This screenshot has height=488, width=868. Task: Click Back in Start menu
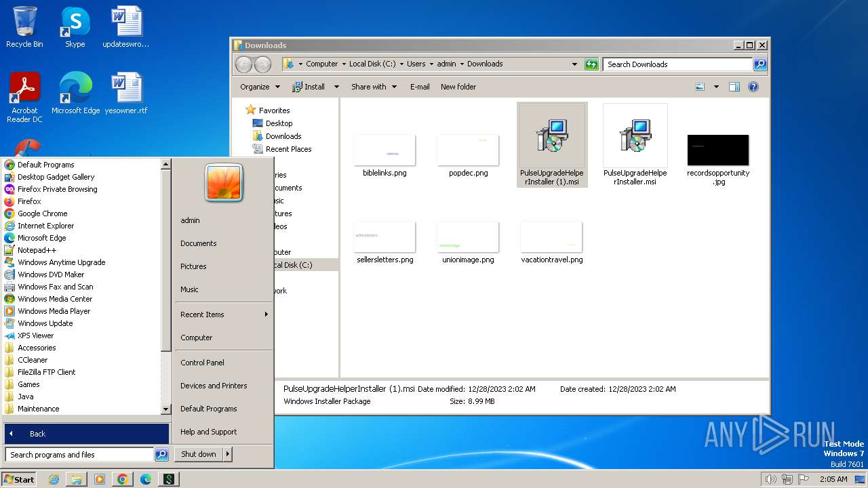[87, 434]
